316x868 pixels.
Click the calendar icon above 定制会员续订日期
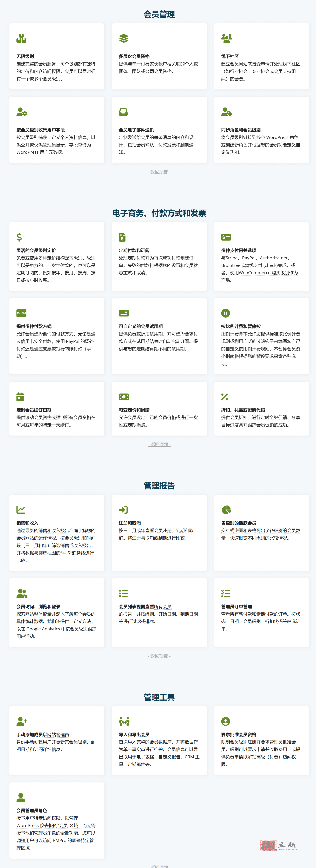tap(20, 397)
